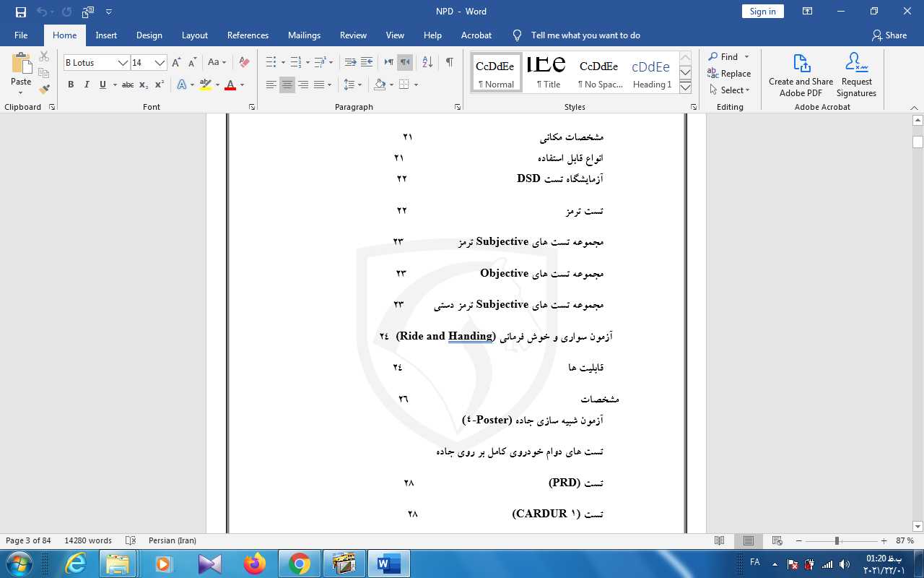
Task: Expand the Styles gallery more arrow
Action: (686, 87)
